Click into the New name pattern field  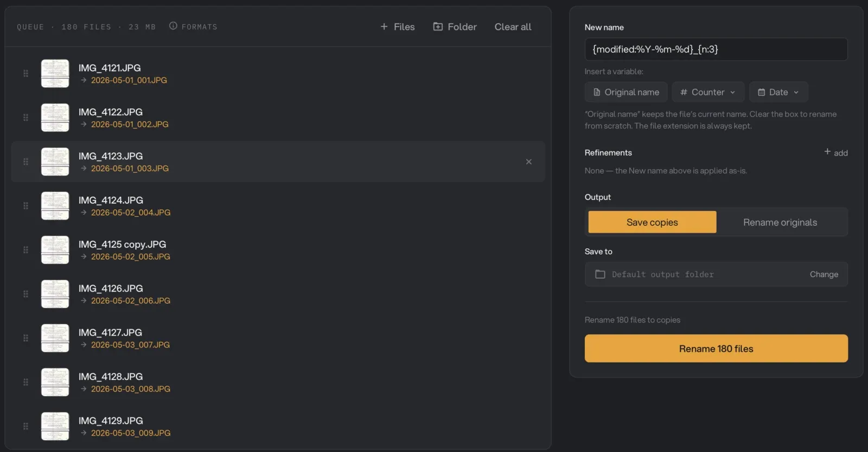[716, 49]
